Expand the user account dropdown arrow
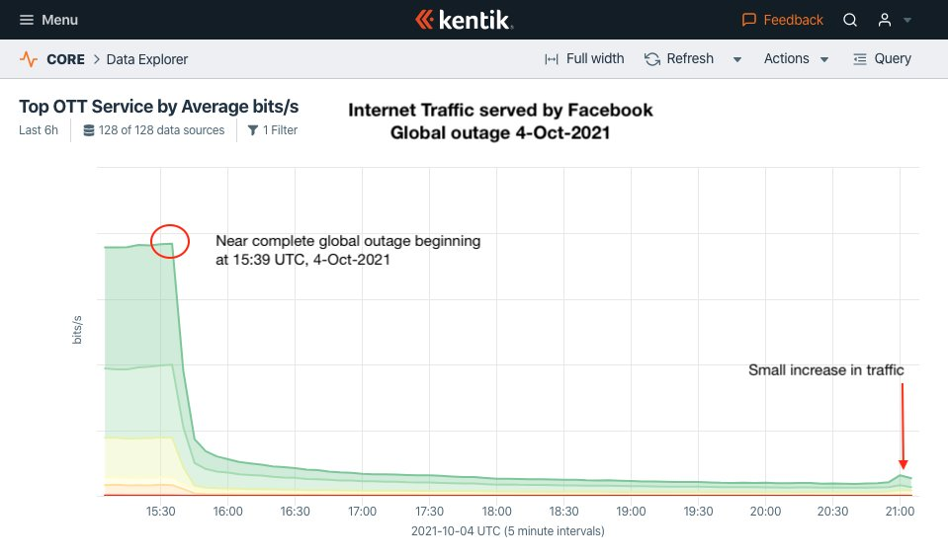 coord(907,21)
